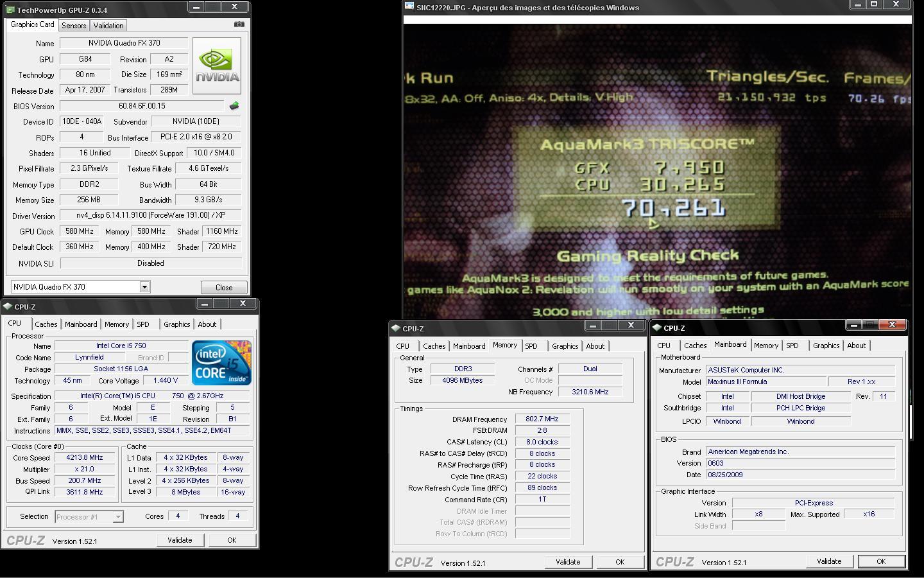Select Caches tab in the CPU-Z Memory window

click(434, 346)
